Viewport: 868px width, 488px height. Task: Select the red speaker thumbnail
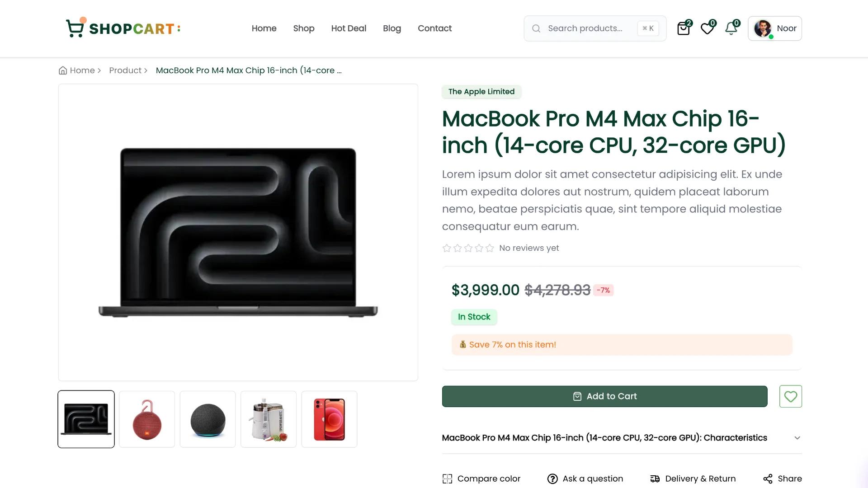click(x=146, y=418)
